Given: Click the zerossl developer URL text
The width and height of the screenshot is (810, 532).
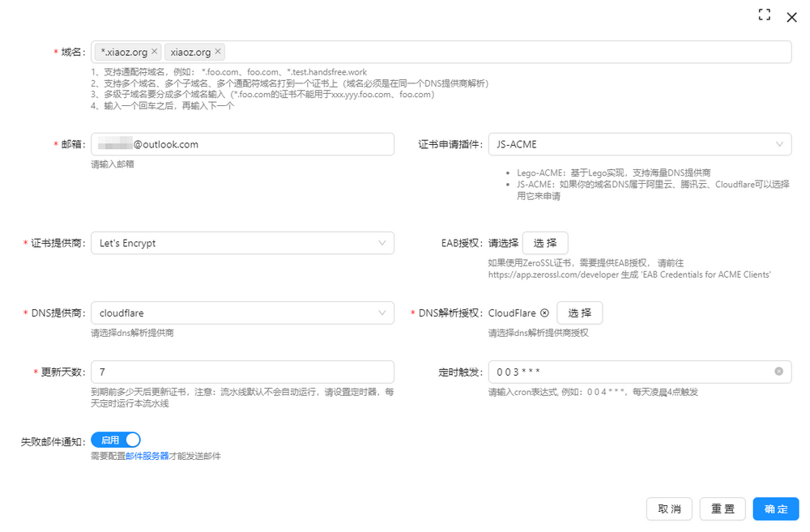Looking at the screenshot, I should (553, 275).
